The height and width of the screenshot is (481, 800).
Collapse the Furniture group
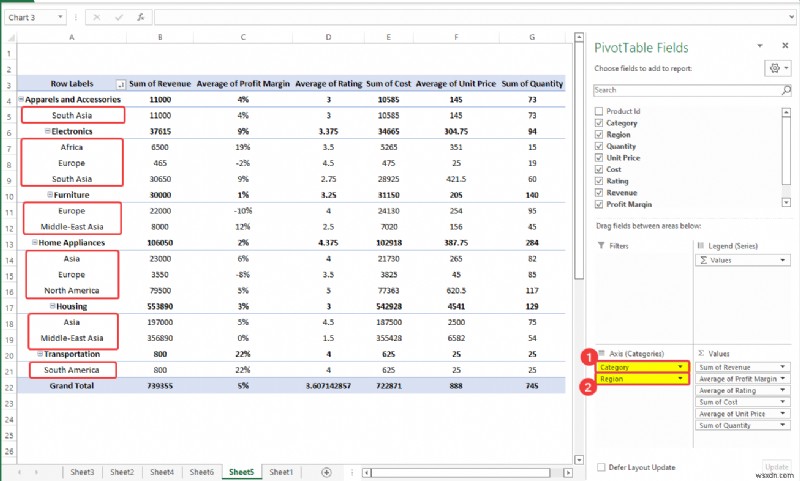point(50,194)
